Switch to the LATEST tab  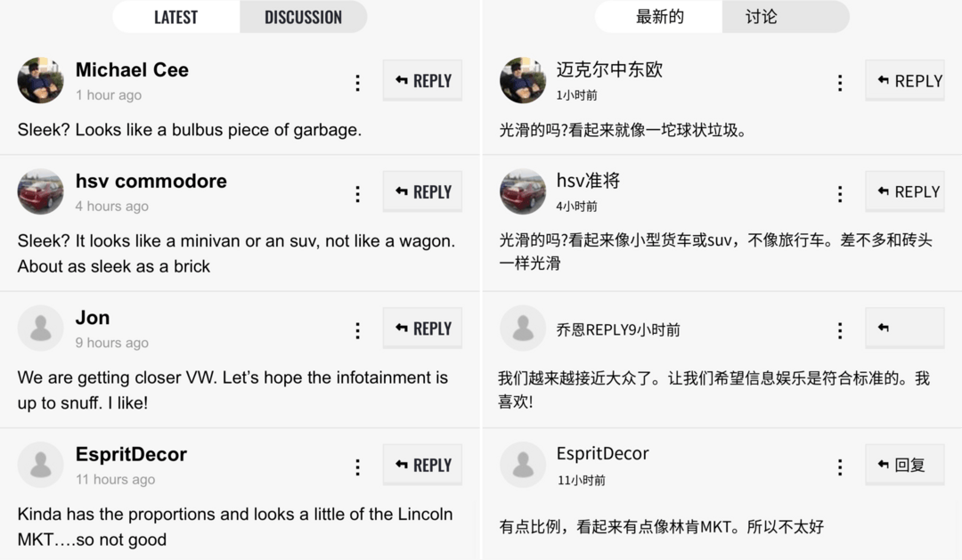click(x=176, y=17)
